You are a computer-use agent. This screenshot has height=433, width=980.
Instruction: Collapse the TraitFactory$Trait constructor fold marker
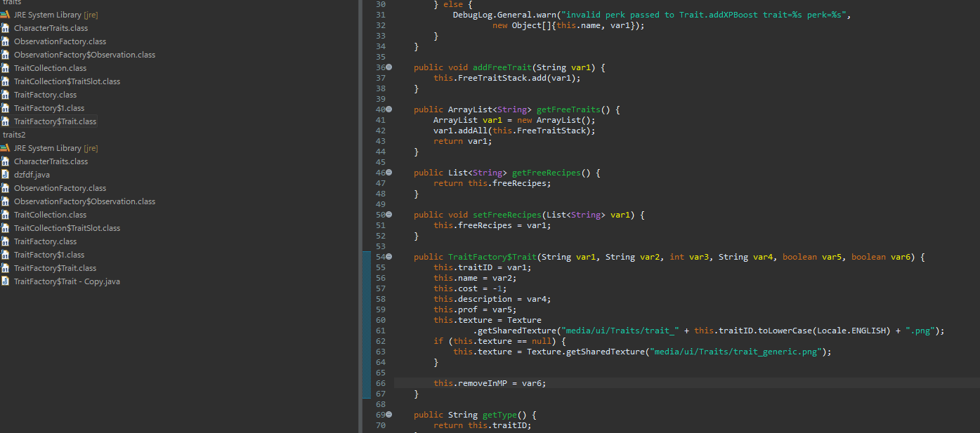coord(389,257)
